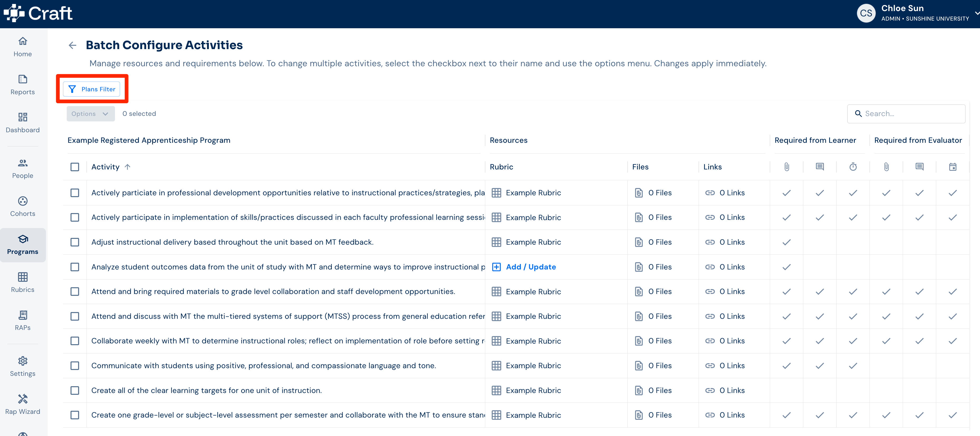Click Add / Update rubric link
Screen dimensions: 980x436
tap(531, 267)
